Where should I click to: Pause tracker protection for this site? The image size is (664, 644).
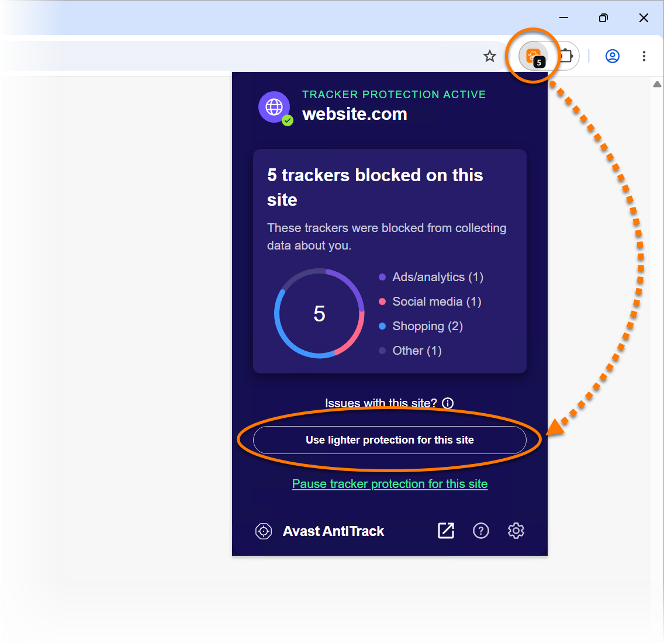pos(390,484)
